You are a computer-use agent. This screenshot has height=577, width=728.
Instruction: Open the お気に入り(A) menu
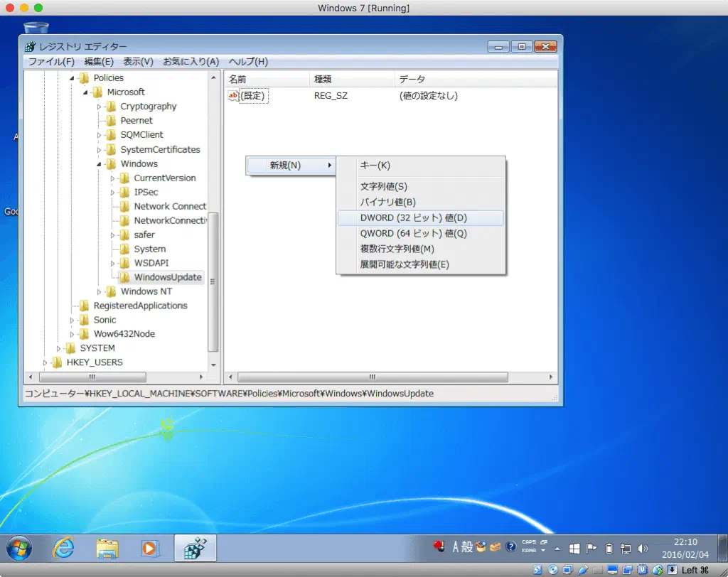tap(191, 62)
